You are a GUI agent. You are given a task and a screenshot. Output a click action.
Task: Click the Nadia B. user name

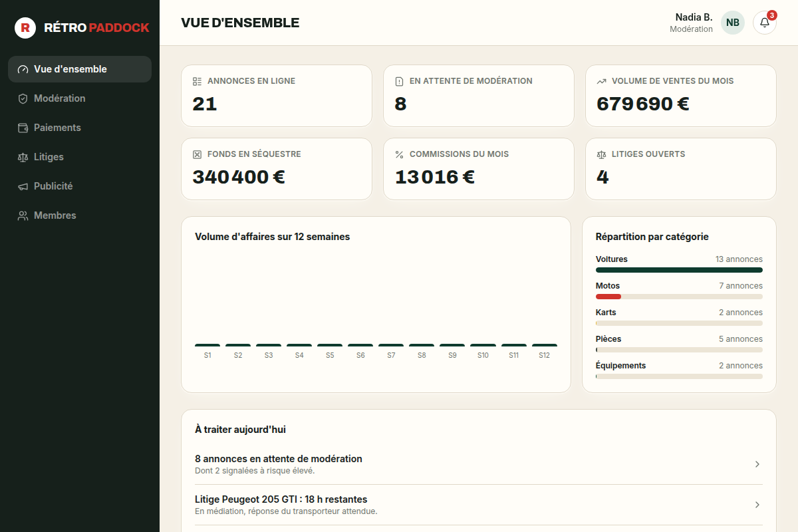click(x=694, y=17)
